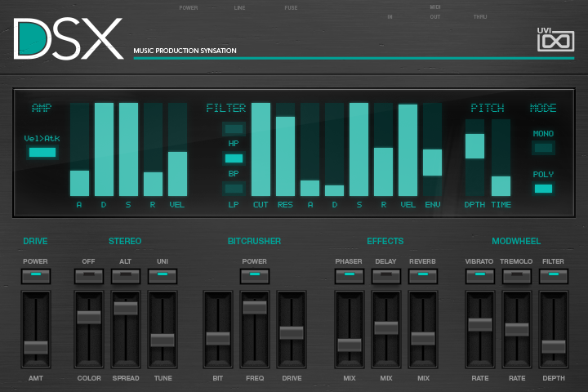Click the modwheel filter DEPTH fader
588x392 pixels.
coord(554,346)
